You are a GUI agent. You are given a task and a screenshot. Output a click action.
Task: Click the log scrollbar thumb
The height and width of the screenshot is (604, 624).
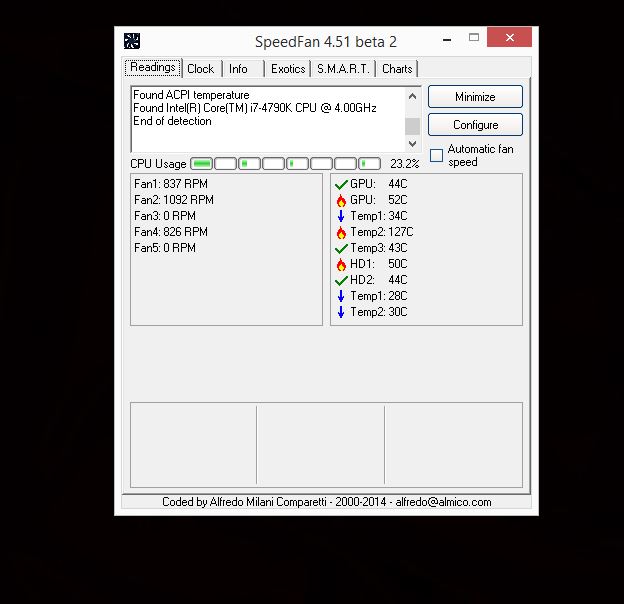click(412, 126)
